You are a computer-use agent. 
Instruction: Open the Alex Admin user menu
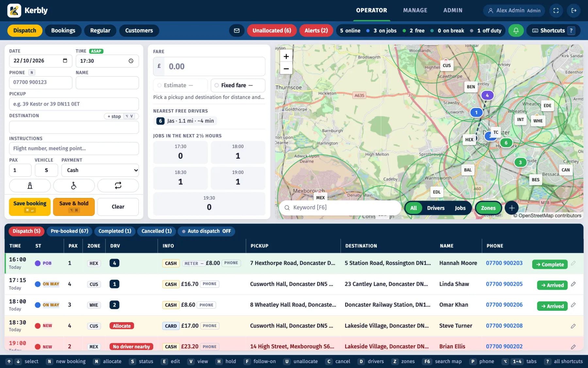[x=514, y=10]
